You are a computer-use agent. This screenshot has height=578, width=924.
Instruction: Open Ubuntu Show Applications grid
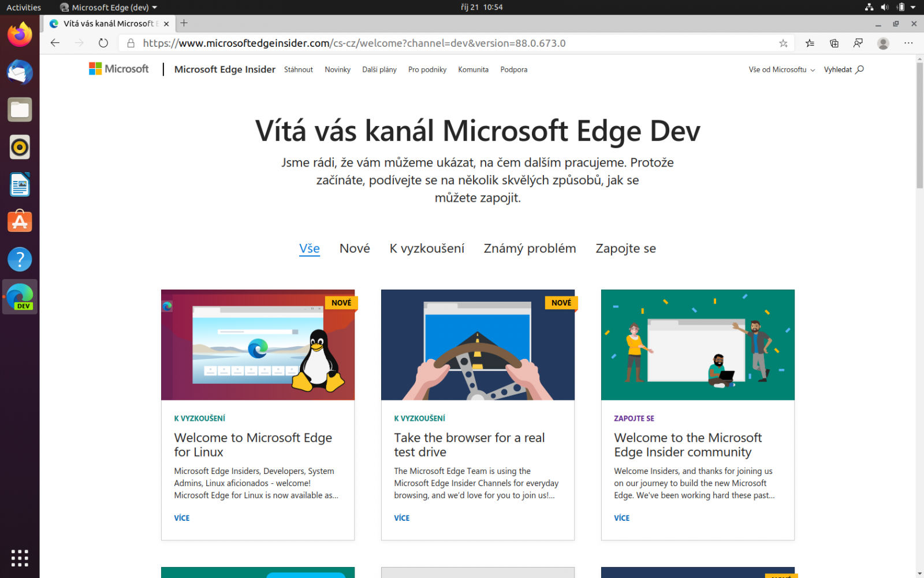click(x=20, y=558)
